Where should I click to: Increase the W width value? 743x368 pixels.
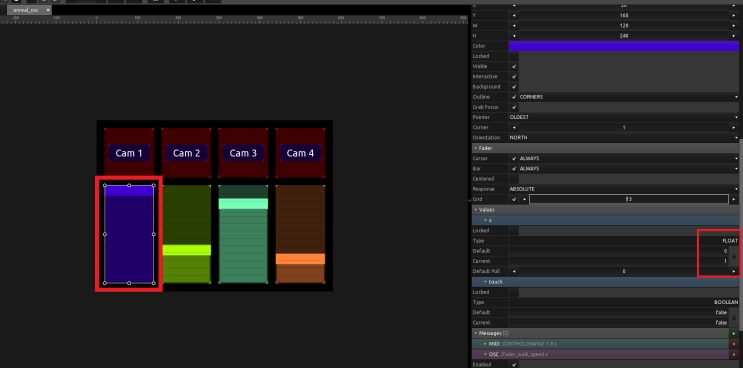(x=734, y=26)
